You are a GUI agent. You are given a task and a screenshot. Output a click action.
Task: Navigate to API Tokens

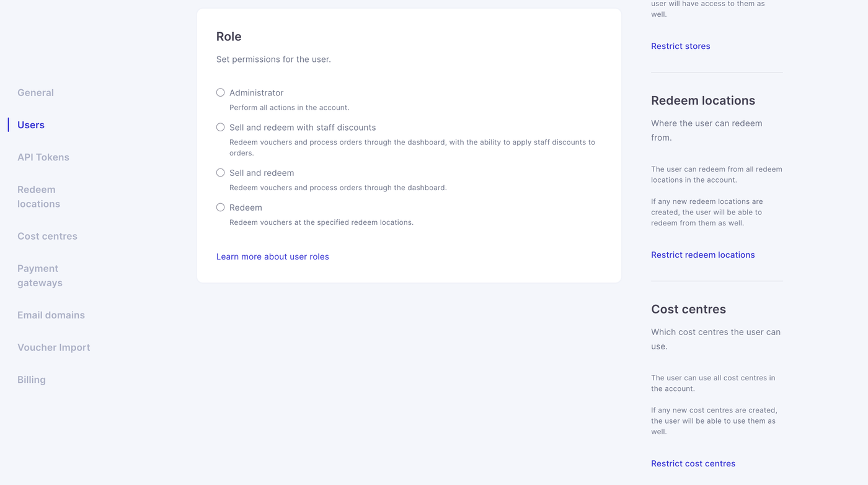(43, 157)
